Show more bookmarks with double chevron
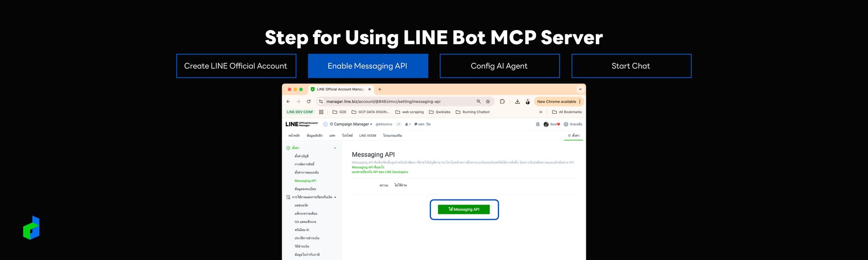The height and width of the screenshot is (260, 868). tap(541, 112)
